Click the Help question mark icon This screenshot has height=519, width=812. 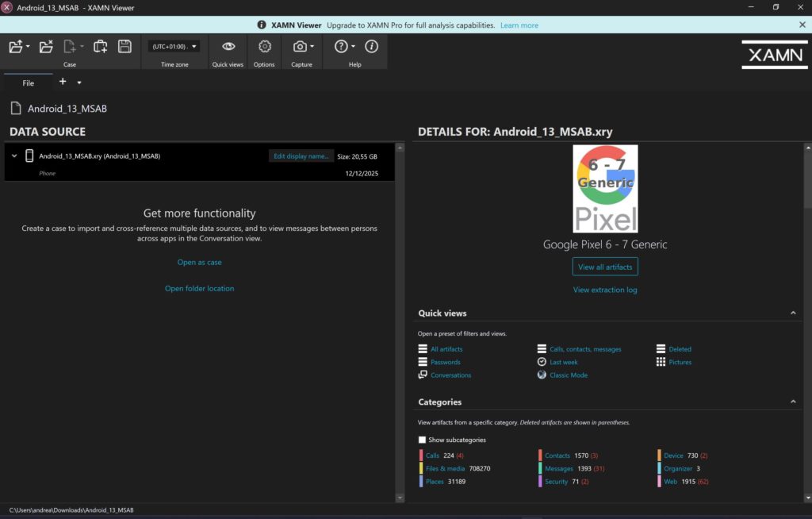pyautogui.click(x=341, y=47)
